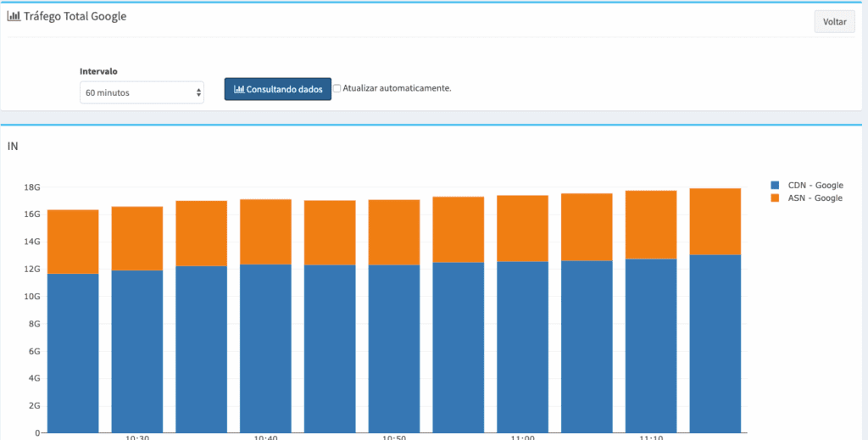
Task: Click the Tráfego Total Google heading
Action: coord(75,16)
